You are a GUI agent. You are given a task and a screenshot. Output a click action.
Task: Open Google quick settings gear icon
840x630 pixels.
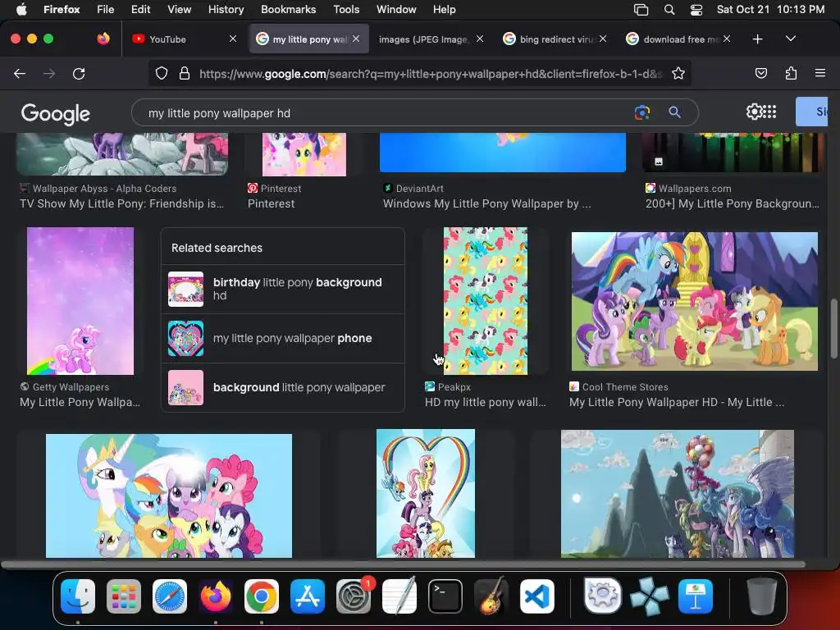(x=754, y=112)
